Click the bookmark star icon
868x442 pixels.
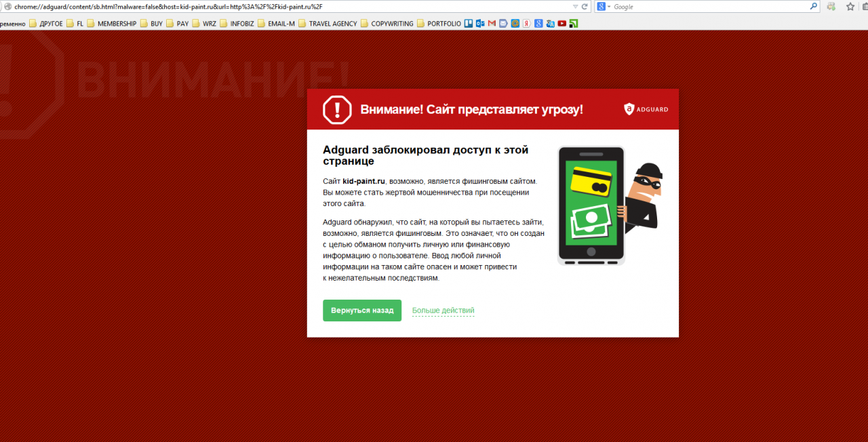tap(850, 7)
